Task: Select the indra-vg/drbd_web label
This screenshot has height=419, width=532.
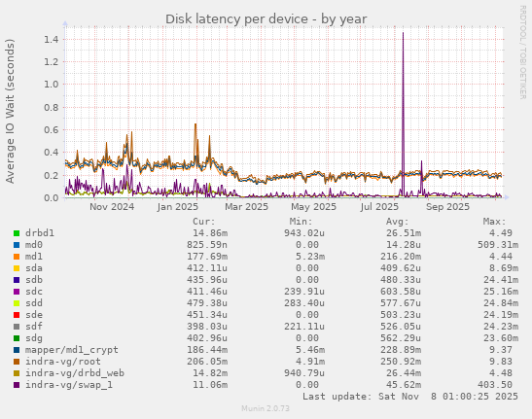Action: click(75, 373)
